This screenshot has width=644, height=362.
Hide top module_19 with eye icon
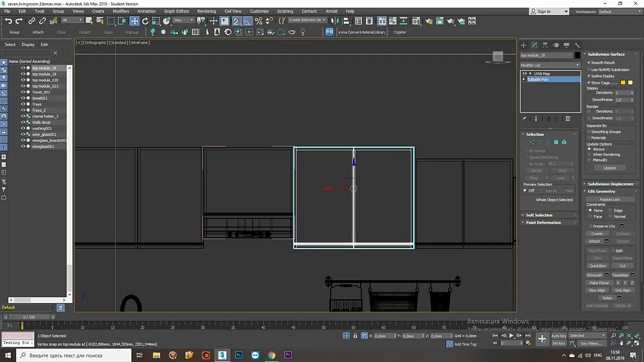pyautogui.click(x=23, y=74)
